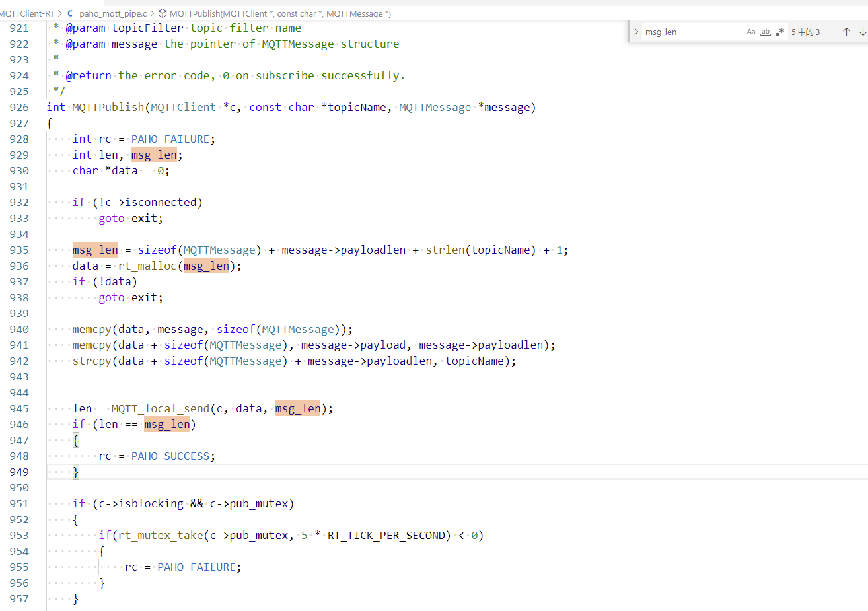Click the highlighted msg_len on line 935

point(94,250)
